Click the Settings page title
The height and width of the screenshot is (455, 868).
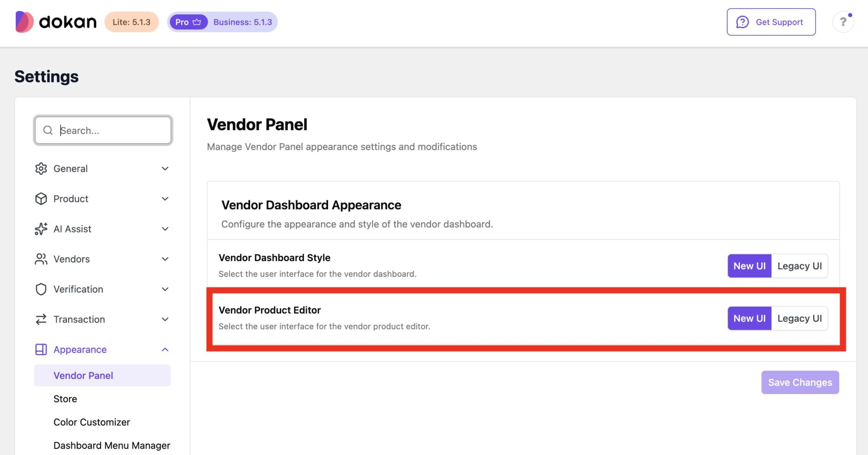click(x=47, y=76)
